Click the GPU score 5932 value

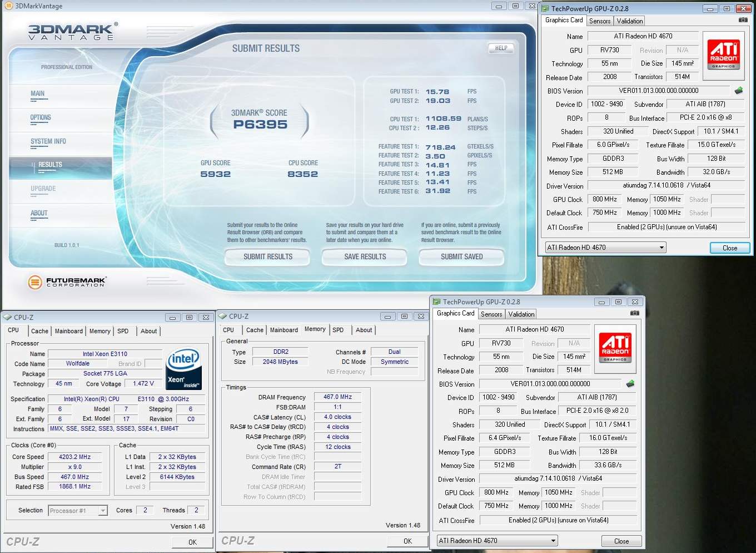[x=216, y=174]
